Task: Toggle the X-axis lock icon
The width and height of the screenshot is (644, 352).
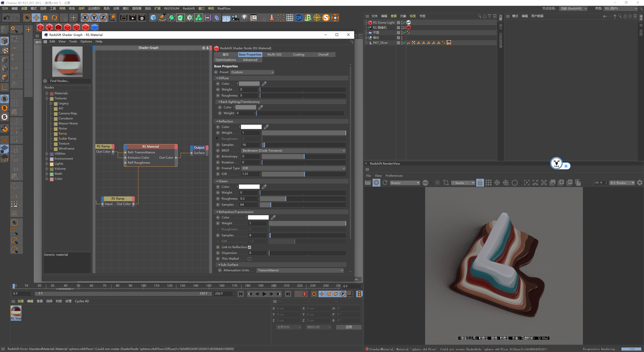Action: click(85, 18)
